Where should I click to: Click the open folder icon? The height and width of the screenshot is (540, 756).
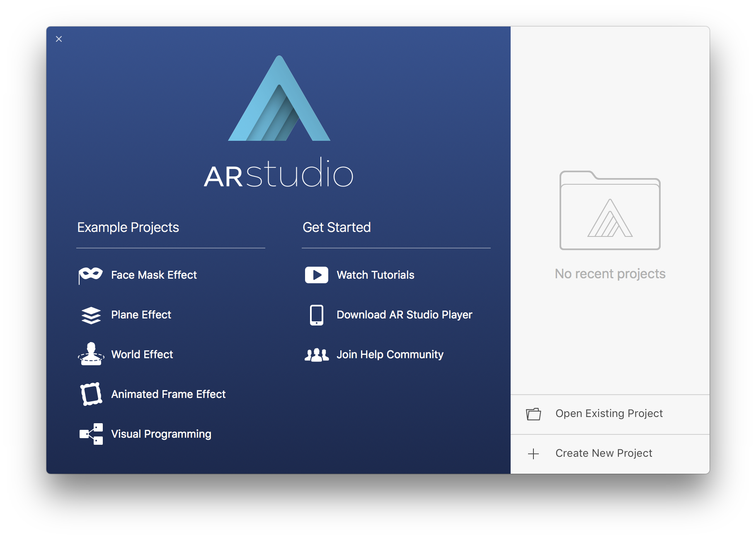[x=533, y=414]
